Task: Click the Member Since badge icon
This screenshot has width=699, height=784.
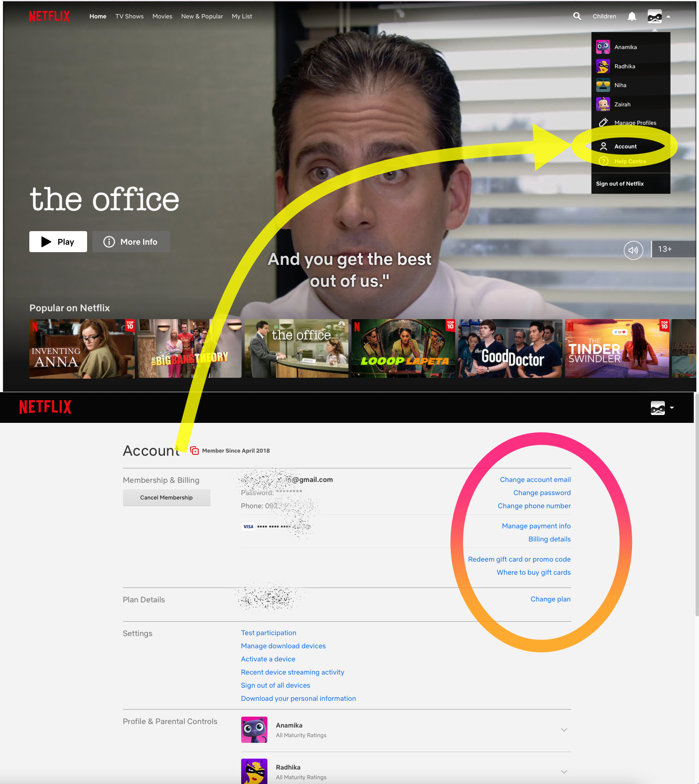Action: 195,450
